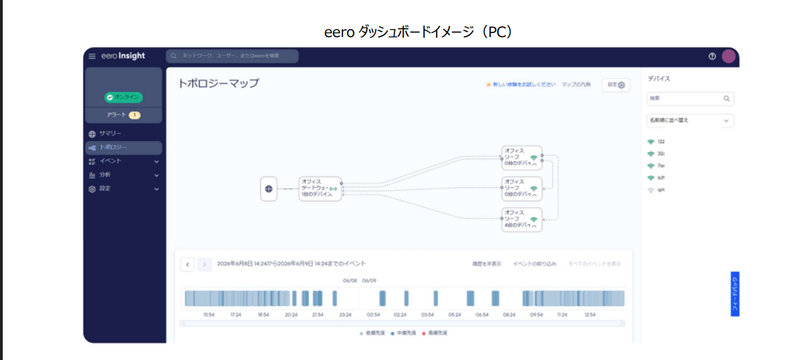Click the help question mark icon
Image resolution: width=800 pixels, height=360 pixels.
[712, 56]
